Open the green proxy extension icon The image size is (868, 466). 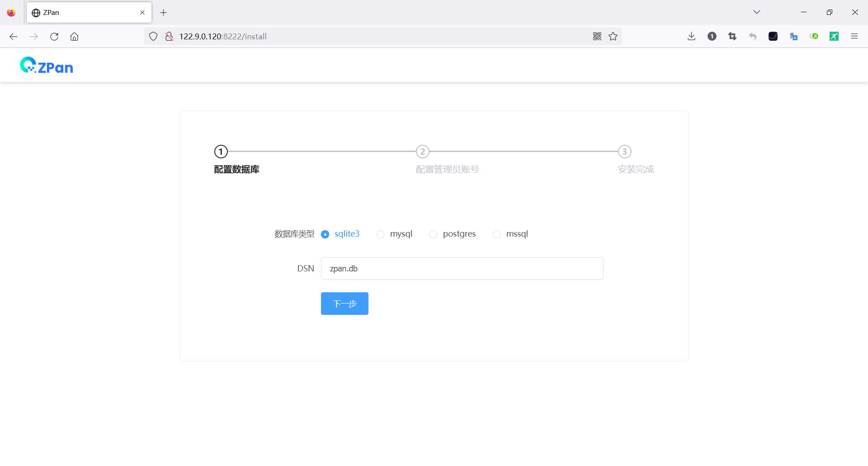(x=834, y=36)
